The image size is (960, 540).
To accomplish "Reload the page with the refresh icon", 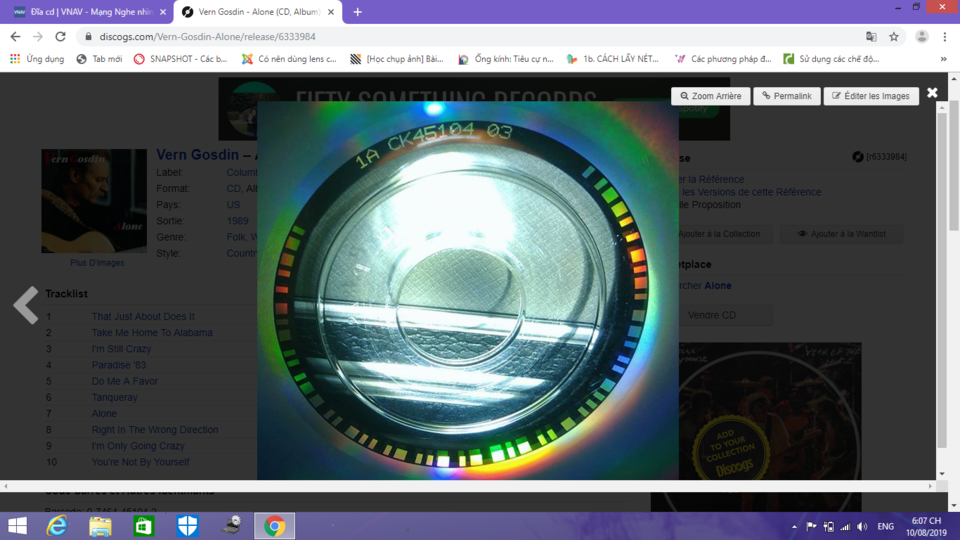I will tap(60, 37).
